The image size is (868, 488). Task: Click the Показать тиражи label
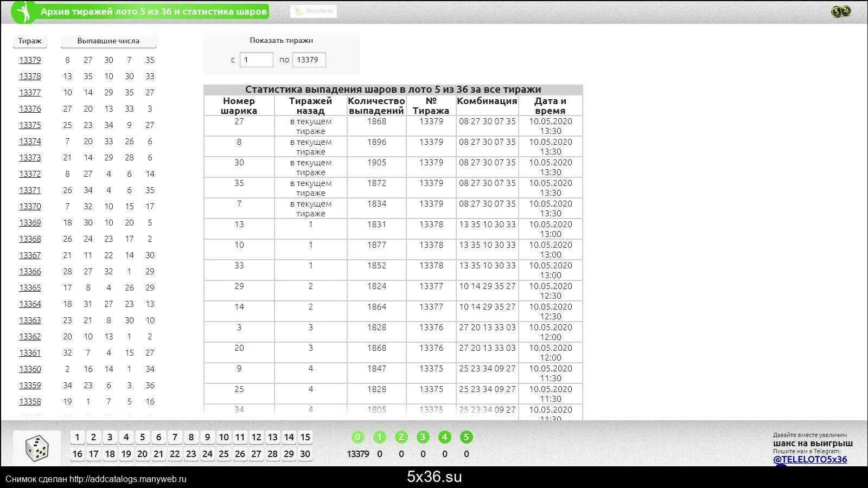point(281,41)
